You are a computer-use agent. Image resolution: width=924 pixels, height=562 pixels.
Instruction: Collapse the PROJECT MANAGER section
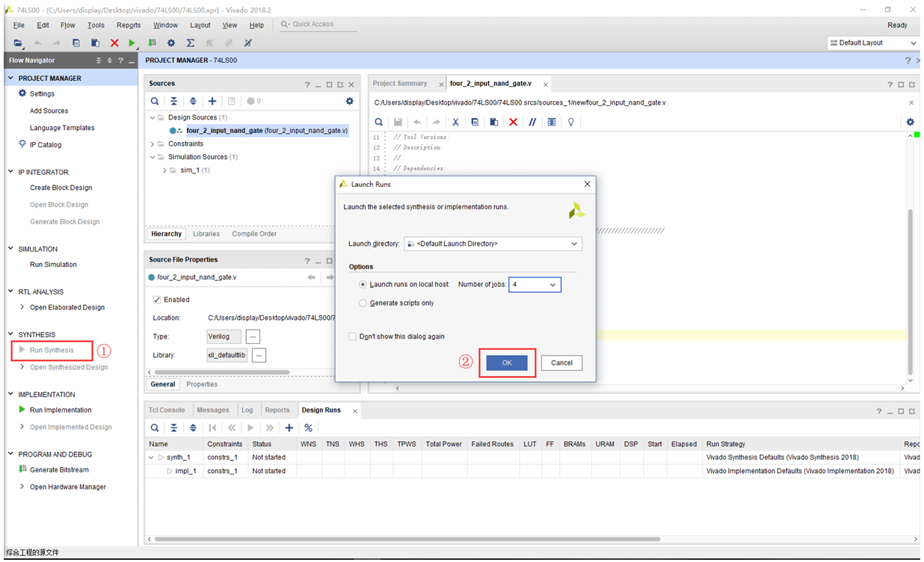tap(10, 78)
